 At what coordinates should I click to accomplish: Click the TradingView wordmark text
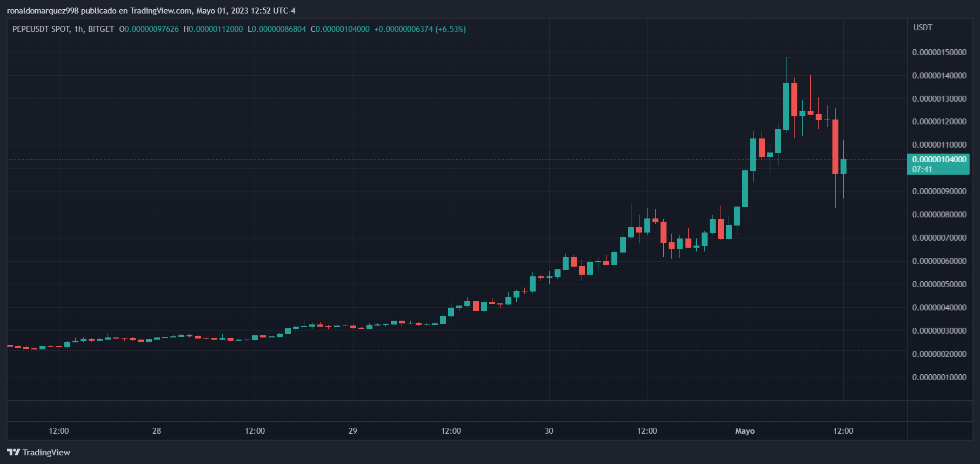pyautogui.click(x=46, y=453)
